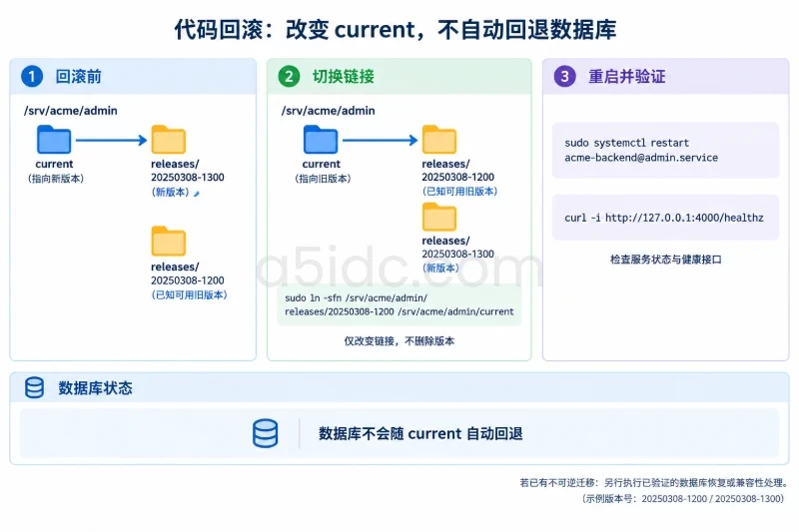799x532 pixels.
Task: Click (已知可用旧版本) caption in 回滚前 panel
Action: 189,294
